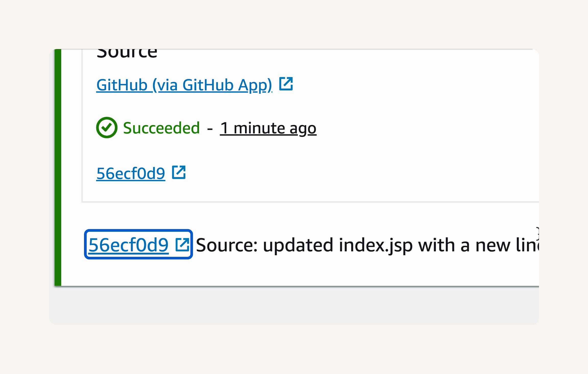Open the 1 minute ago timestamp link

[x=268, y=128]
